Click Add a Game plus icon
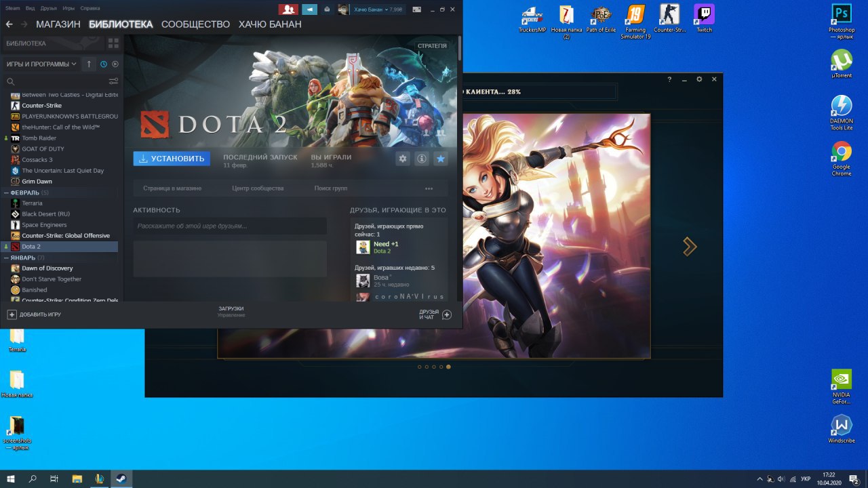 (12, 314)
